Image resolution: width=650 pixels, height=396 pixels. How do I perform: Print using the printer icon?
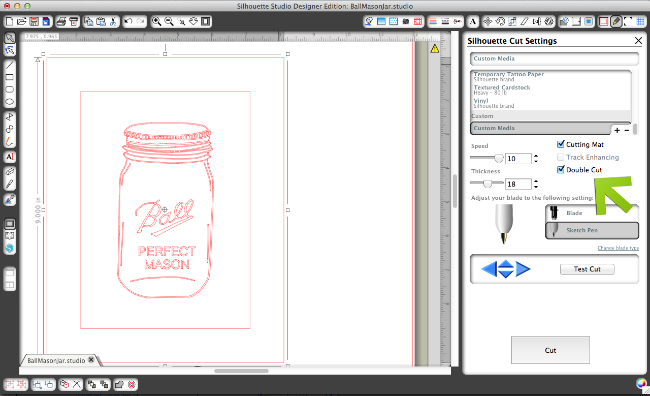(x=61, y=22)
